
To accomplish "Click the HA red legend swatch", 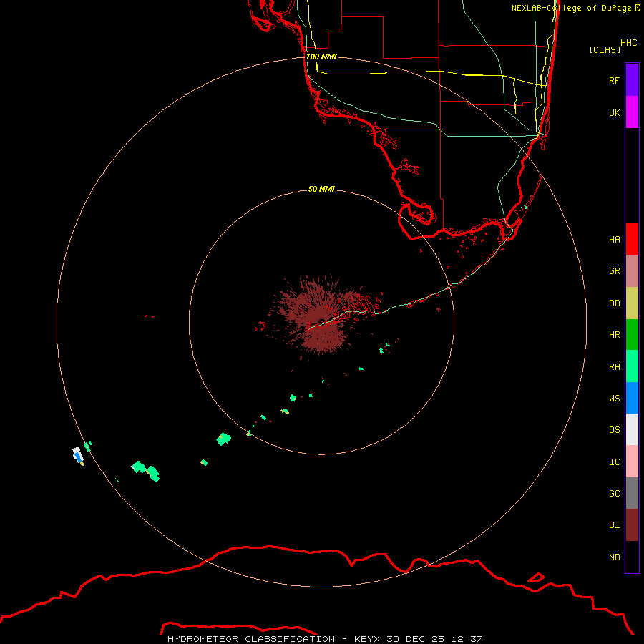I will point(632,239).
